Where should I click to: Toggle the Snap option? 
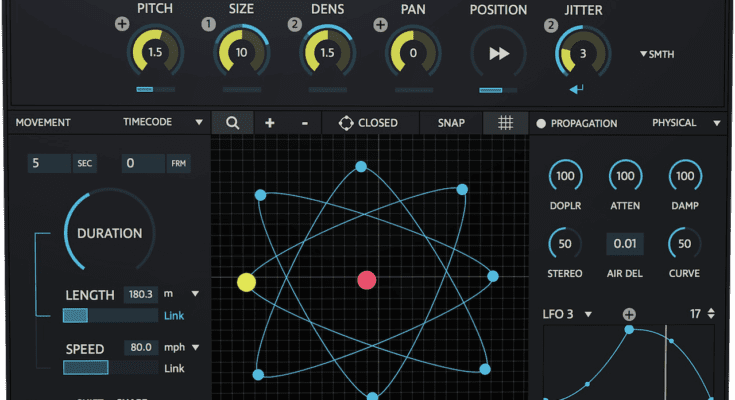(451, 123)
